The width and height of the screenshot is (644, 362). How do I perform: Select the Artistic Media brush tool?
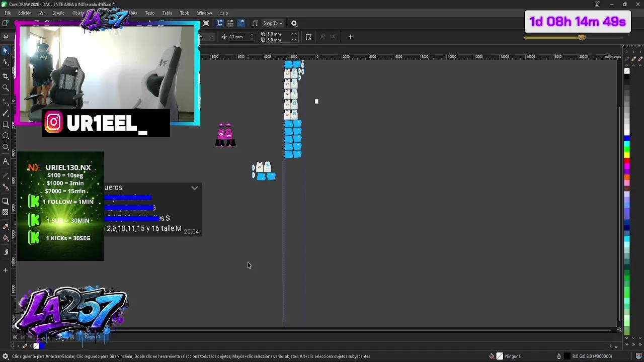(x=6, y=113)
